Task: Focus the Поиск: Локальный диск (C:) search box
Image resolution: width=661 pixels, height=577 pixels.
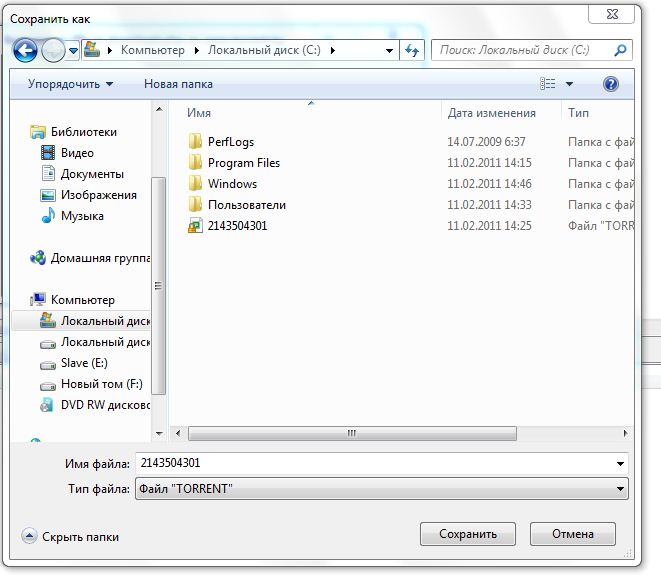Action: tap(522, 50)
